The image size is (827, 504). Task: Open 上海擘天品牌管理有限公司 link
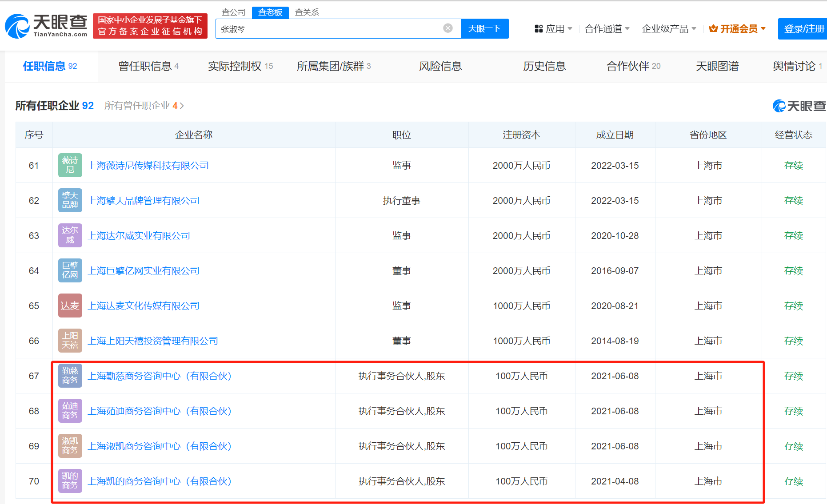point(144,200)
